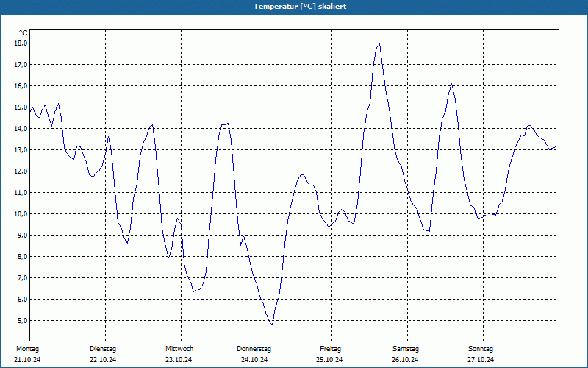Image resolution: width=588 pixels, height=368 pixels.
Task: Click the 6,0 axis value
Action: click(22, 300)
